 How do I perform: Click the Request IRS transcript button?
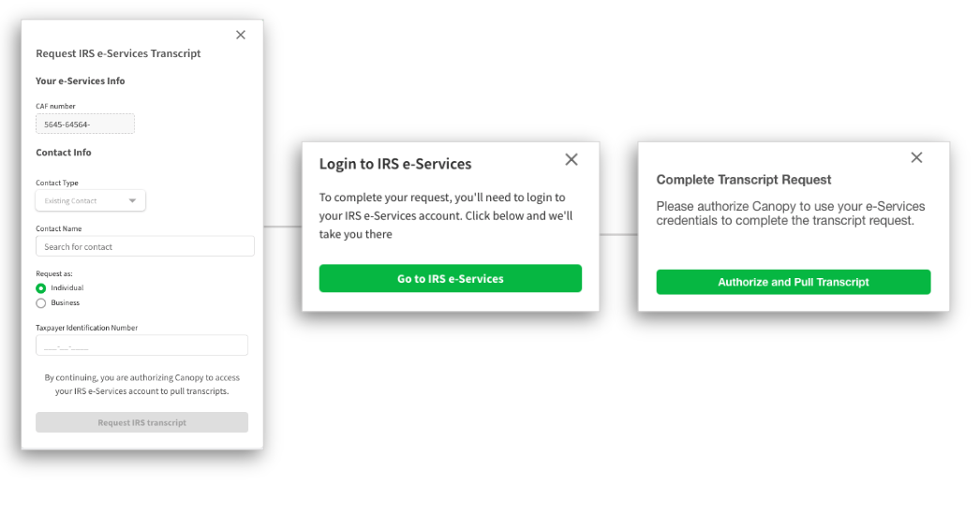[141, 422]
